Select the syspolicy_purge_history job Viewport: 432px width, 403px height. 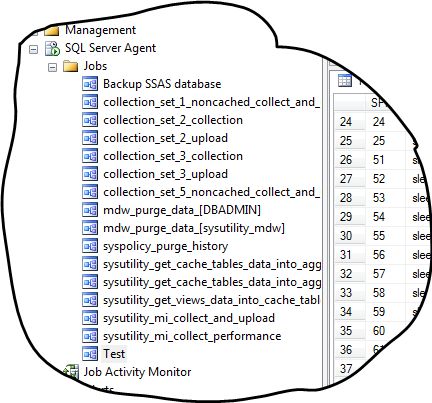(x=166, y=246)
